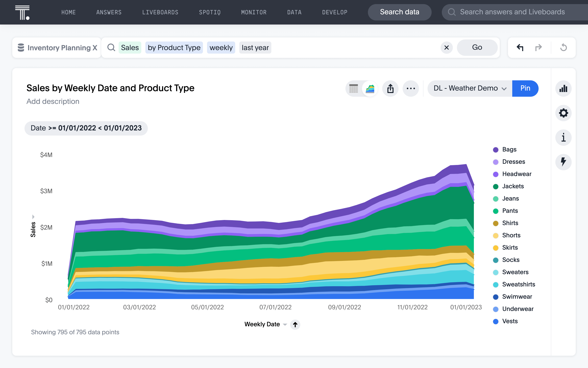Image resolution: width=588 pixels, height=368 pixels.
Task: Click the Showing 795 of 795 data points text
Action: pos(75,332)
